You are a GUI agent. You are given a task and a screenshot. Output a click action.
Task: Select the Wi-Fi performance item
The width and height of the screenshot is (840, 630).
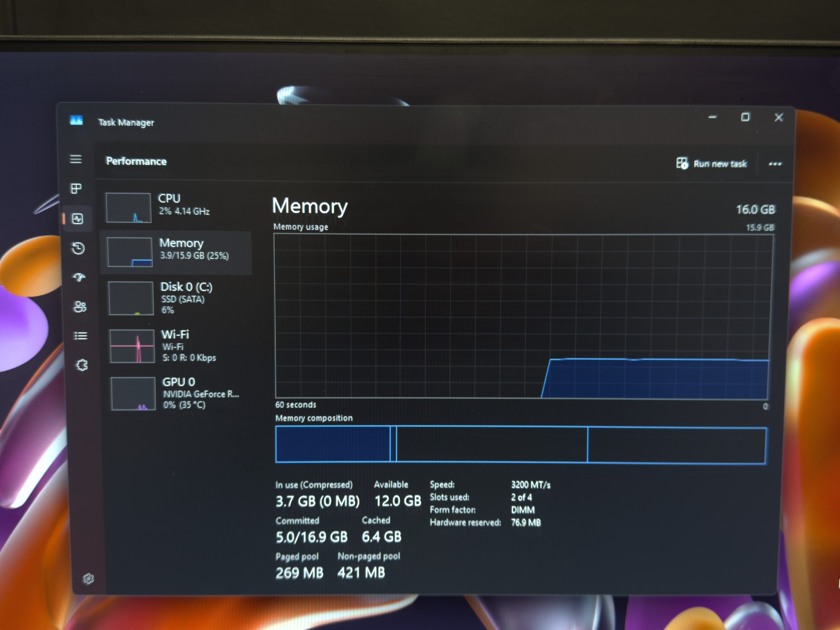point(178,346)
